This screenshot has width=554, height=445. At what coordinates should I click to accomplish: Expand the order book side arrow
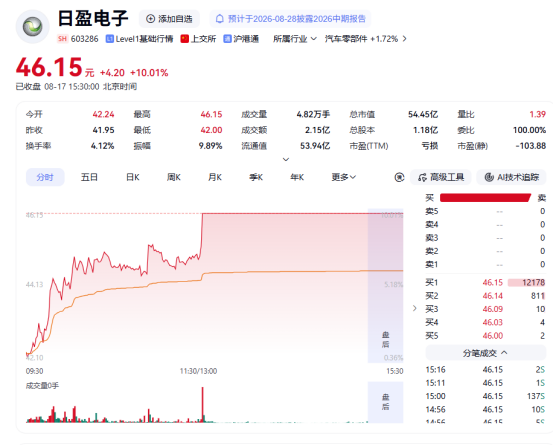[414, 309]
